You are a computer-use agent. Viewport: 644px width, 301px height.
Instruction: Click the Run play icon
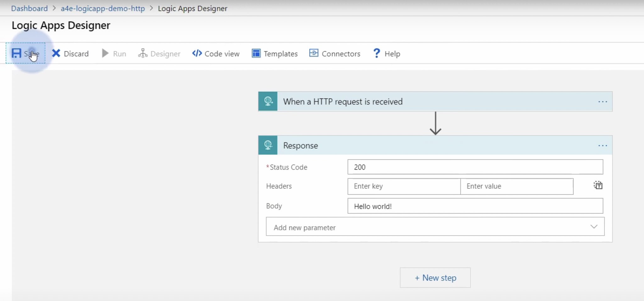tap(105, 53)
